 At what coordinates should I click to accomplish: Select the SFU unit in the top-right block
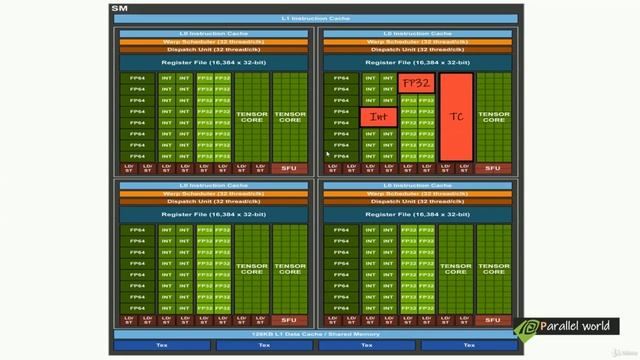(493, 169)
